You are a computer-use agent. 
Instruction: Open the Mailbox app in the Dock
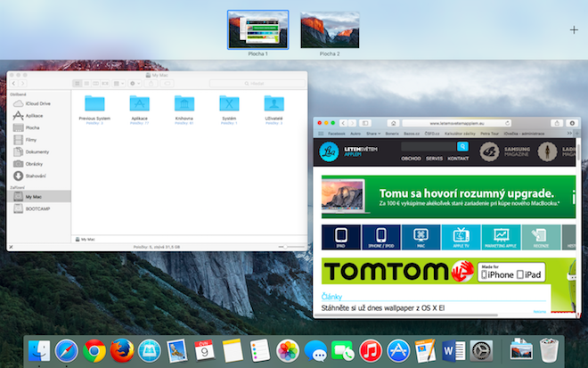(150, 351)
